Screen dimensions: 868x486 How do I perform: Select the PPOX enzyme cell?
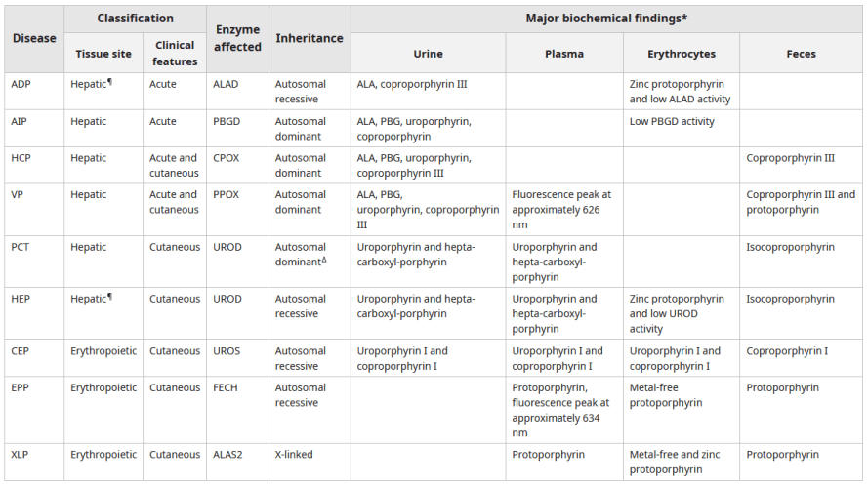pos(226,195)
